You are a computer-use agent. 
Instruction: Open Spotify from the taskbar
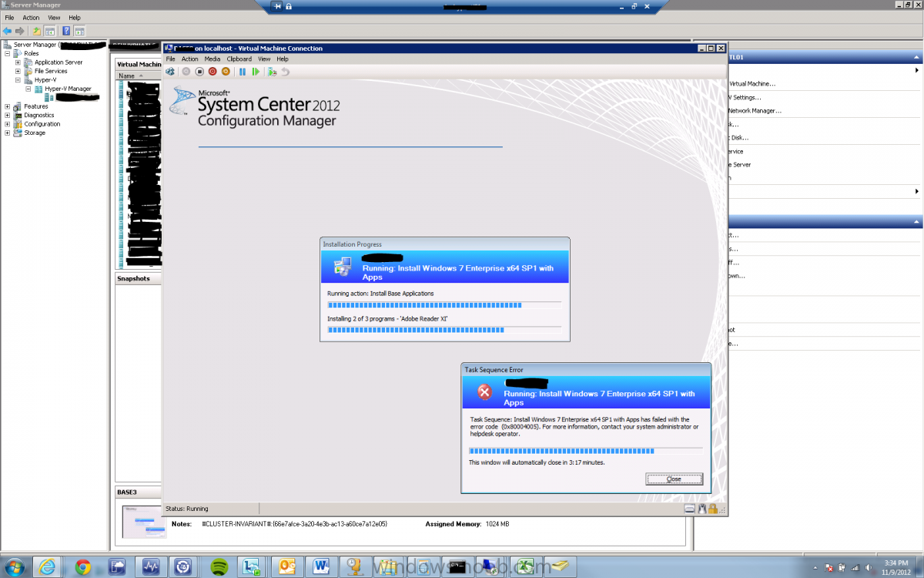point(219,567)
